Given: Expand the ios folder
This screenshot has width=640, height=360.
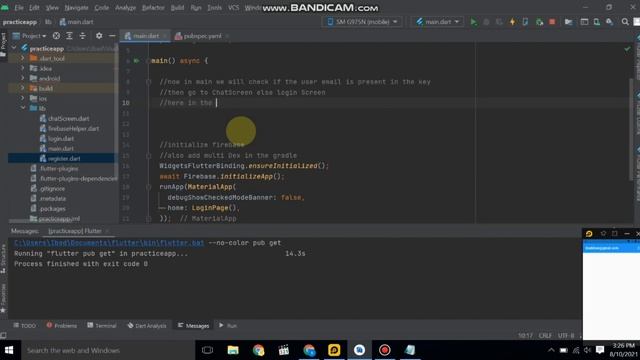Looking at the screenshot, I should [23, 98].
